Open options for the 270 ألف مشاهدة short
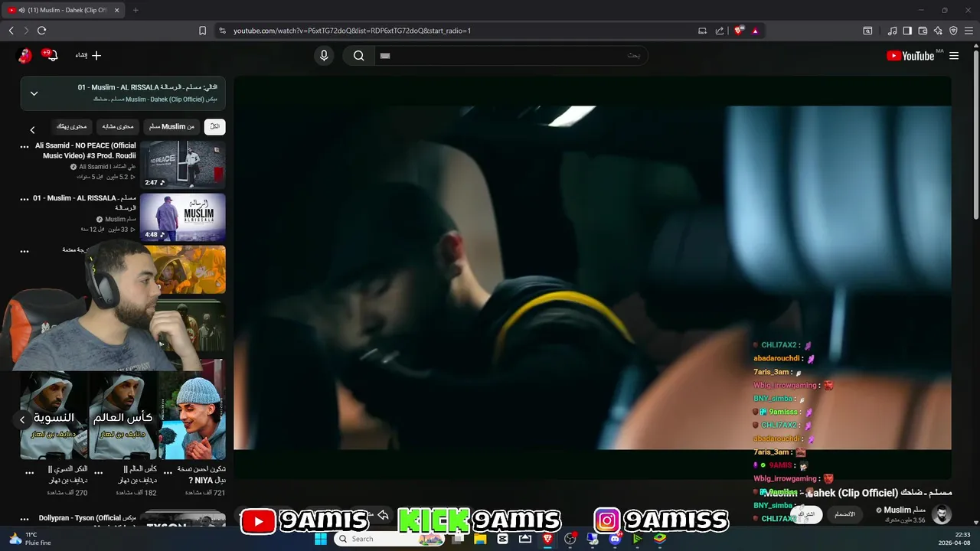 [29, 473]
